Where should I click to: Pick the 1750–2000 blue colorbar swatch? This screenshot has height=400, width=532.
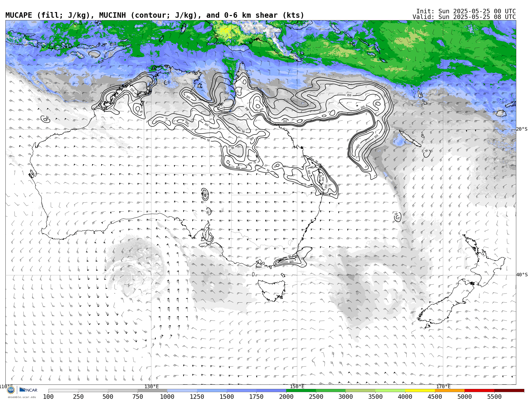[x=271, y=391]
